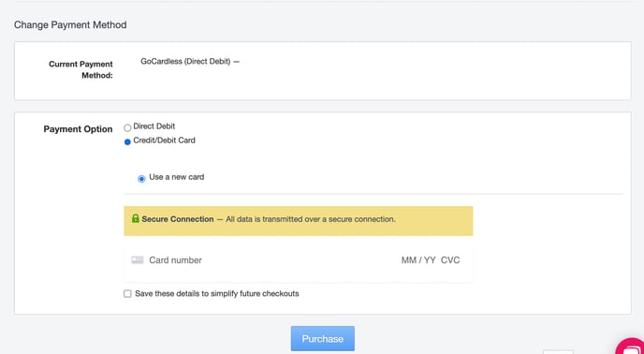Tick the save details for future checkouts checkbox
Image resolution: width=644 pixels, height=354 pixels.
click(x=127, y=293)
